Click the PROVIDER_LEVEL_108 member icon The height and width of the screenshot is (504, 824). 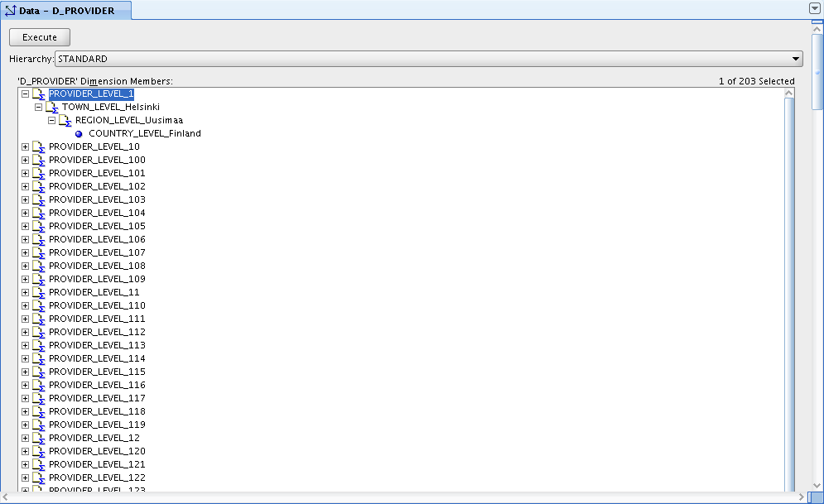point(39,266)
